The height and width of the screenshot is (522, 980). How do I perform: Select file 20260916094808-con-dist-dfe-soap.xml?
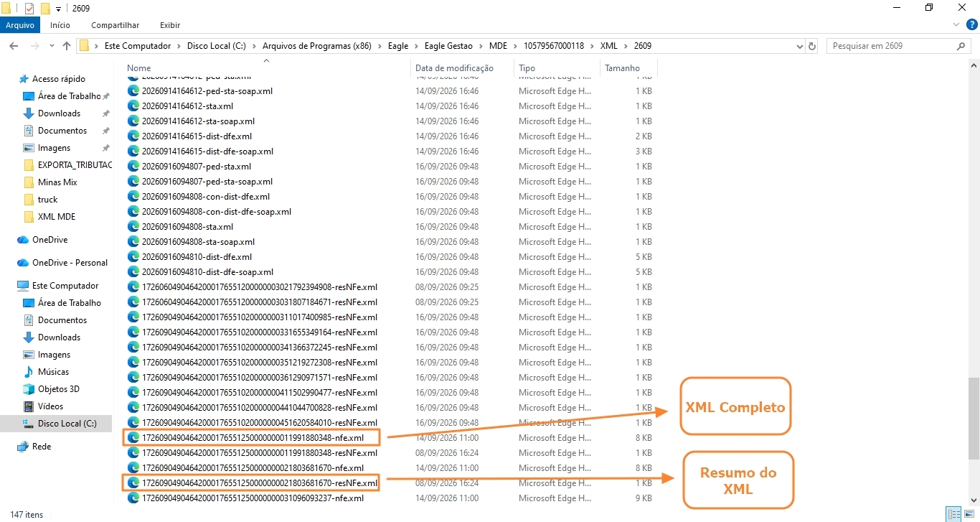point(216,212)
